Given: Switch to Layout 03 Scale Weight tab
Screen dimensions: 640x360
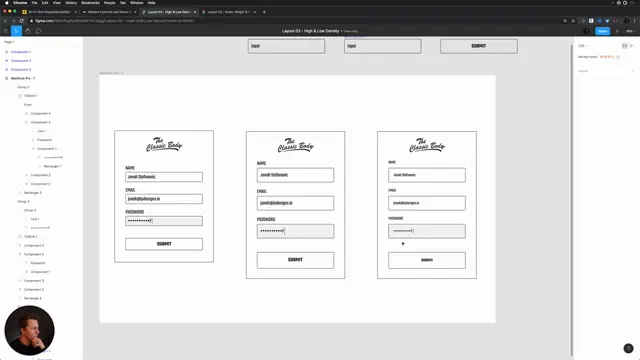Looking at the screenshot, I should pos(229,12).
